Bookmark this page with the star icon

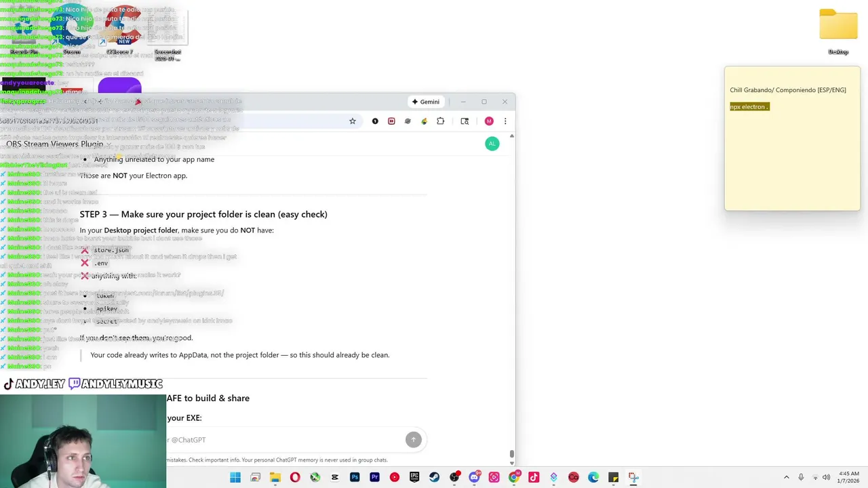click(353, 121)
